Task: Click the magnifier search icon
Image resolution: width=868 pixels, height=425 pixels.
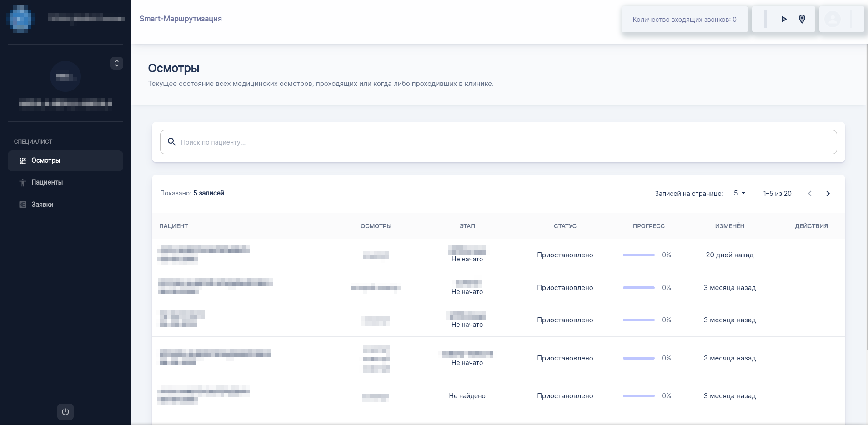Action: point(171,142)
